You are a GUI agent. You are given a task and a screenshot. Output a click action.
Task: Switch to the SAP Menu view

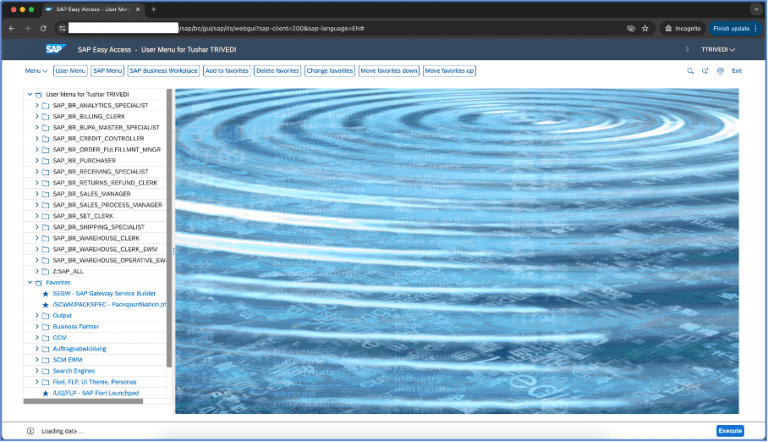tap(108, 71)
